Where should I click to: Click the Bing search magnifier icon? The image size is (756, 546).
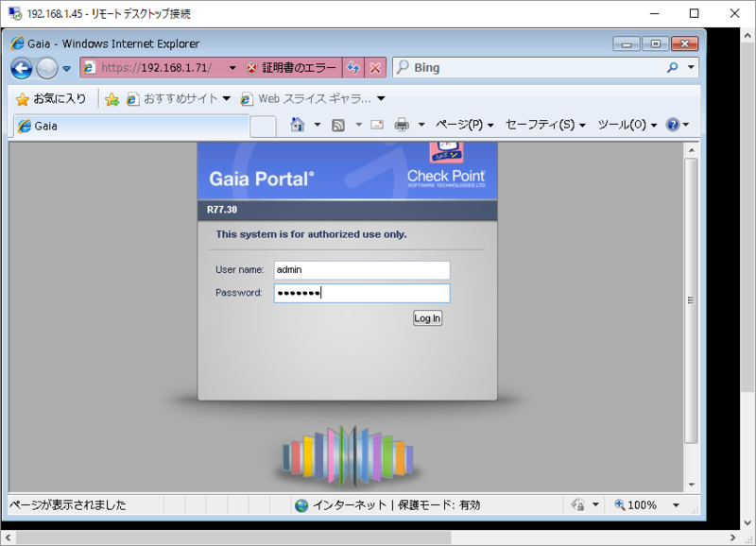pos(673,67)
